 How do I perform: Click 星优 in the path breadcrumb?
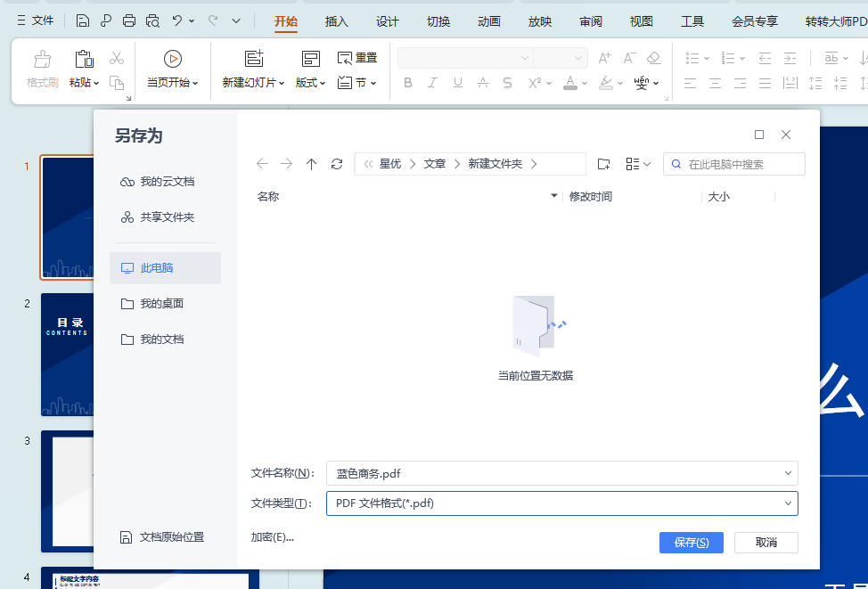pos(390,164)
